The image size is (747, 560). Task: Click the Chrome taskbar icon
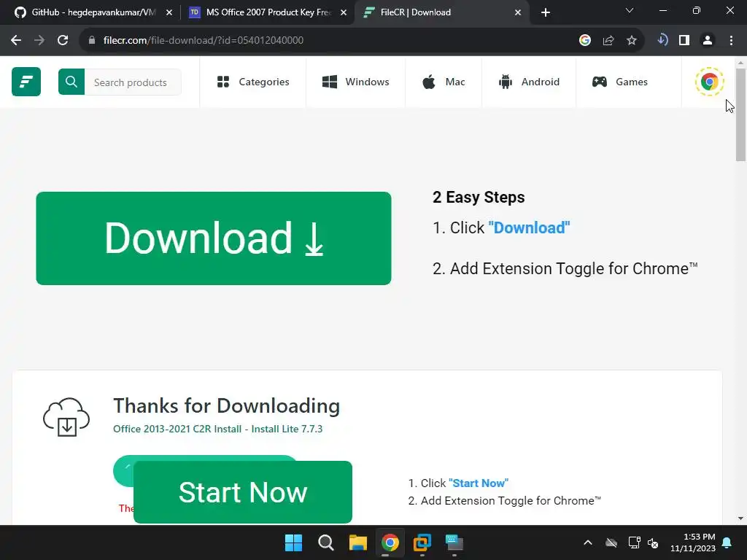point(390,542)
